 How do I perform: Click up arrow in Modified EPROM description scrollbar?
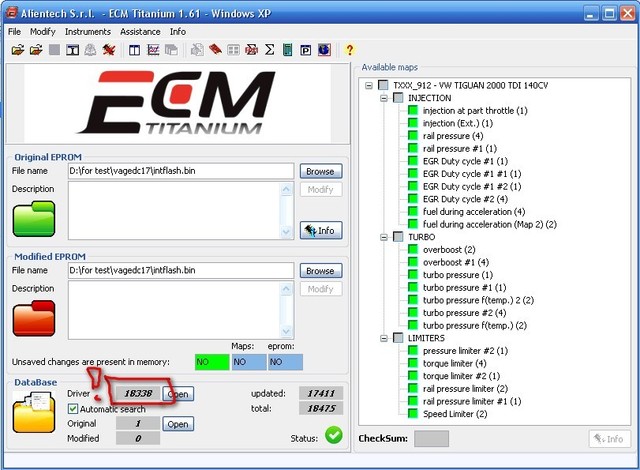(x=286, y=288)
